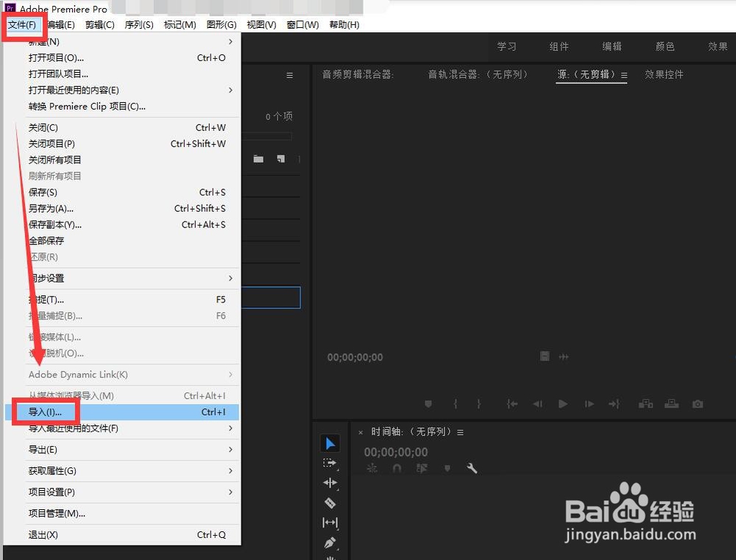736x560 pixels.
Task: Toggle nest-or-individual-clips insert mode in the timeline
Action: click(x=372, y=468)
